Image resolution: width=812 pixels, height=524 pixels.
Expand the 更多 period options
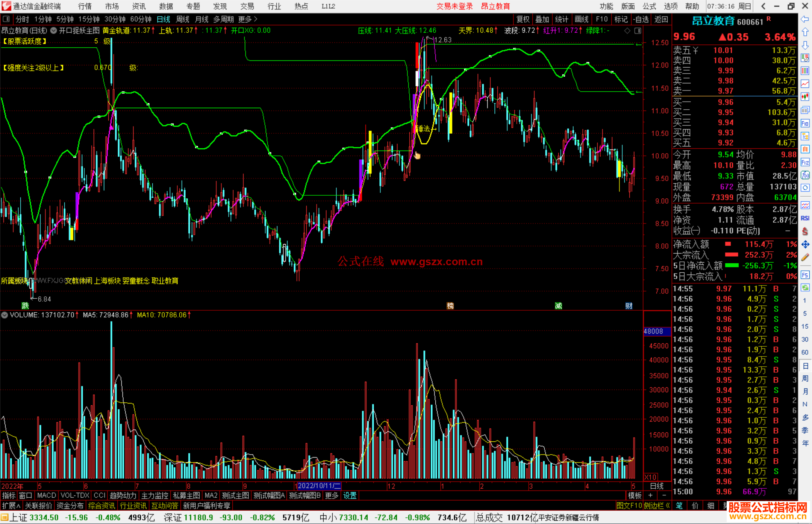click(x=247, y=19)
